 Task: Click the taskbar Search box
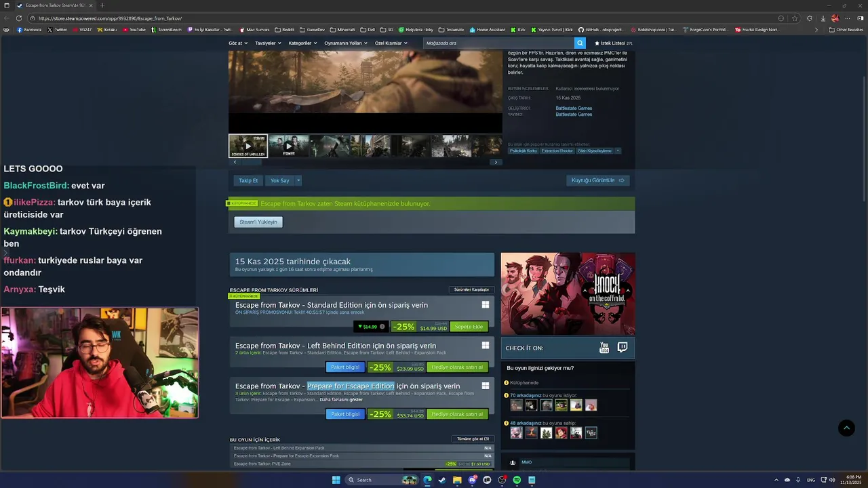coord(382,480)
